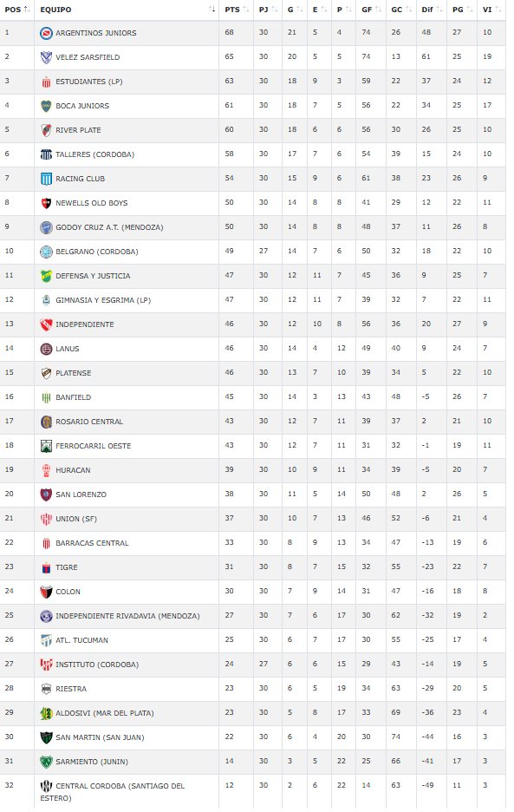Click the Central Cordoba crest icon
This screenshot has width=514, height=812.
(x=46, y=787)
